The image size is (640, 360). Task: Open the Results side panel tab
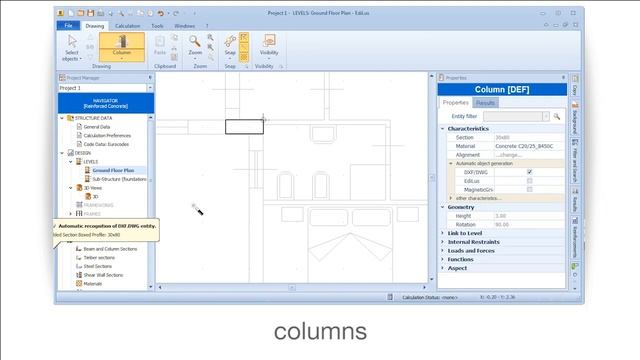tap(575, 200)
